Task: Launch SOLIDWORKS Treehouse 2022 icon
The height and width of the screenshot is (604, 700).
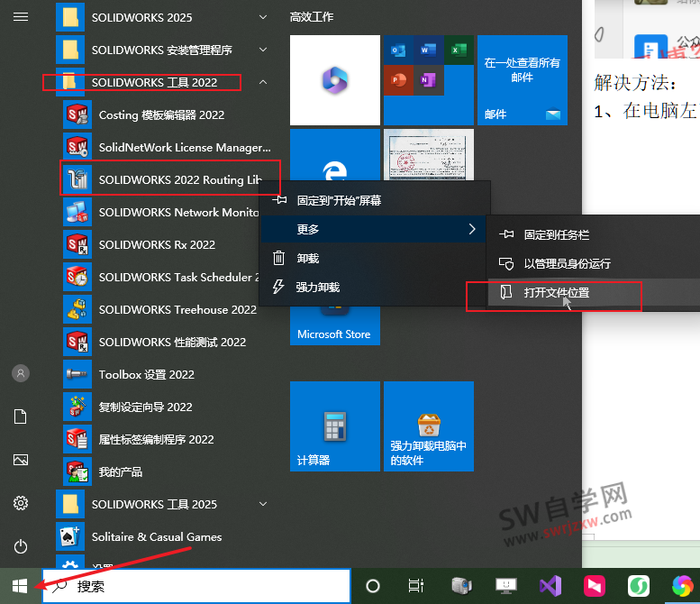Action: click(77, 309)
